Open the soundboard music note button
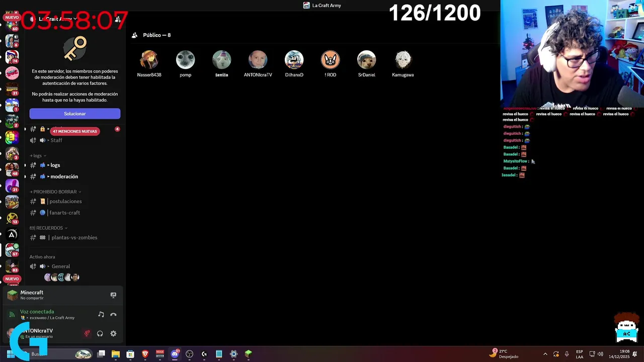 click(101, 314)
